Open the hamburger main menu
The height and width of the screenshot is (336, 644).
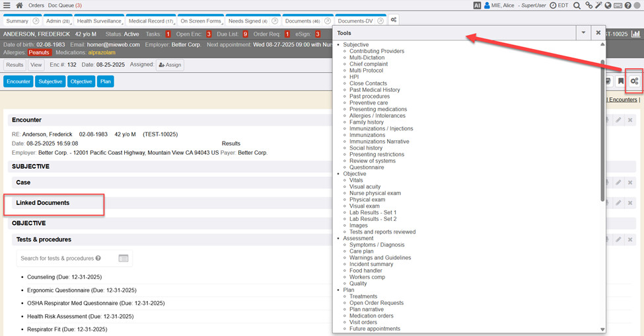(x=7, y=5)
